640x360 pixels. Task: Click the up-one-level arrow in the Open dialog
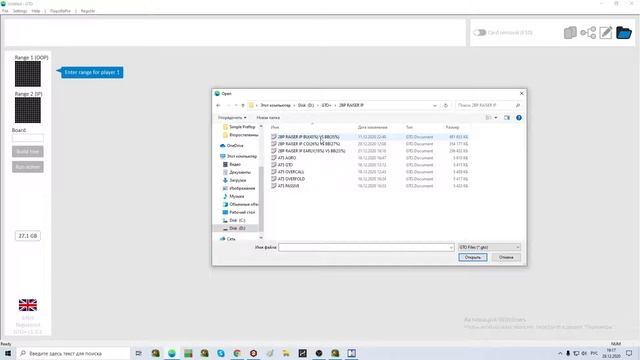pos(243,105)
